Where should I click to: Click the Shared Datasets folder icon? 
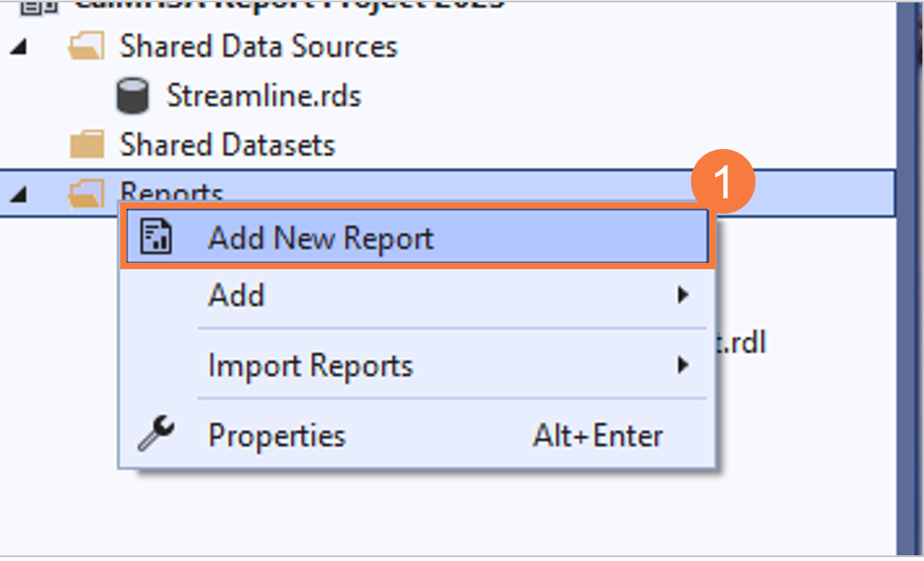[x=89, y=144]
